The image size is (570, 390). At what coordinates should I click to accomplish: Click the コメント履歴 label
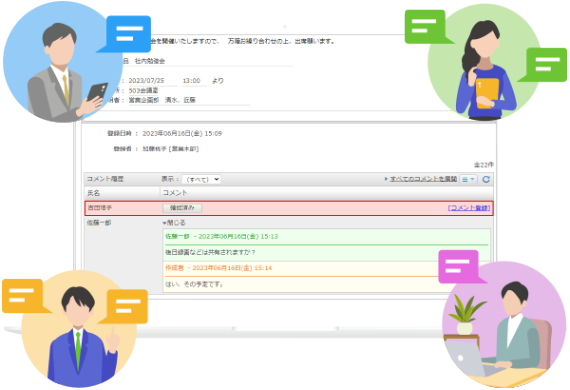point(105,179)
